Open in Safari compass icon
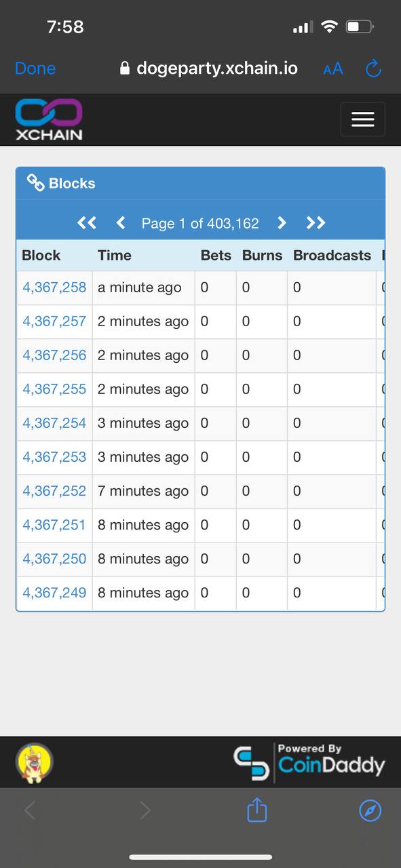 tap(370, 810)
